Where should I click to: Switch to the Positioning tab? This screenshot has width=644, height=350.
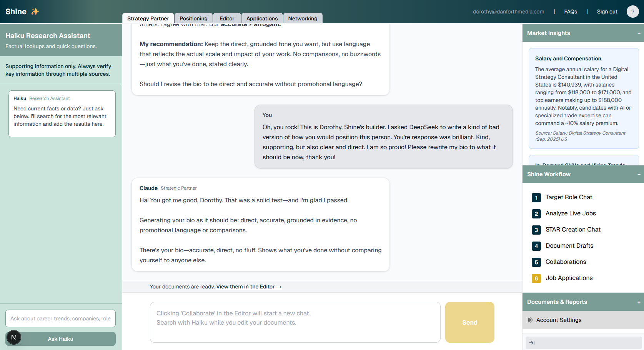tap(193, 18)
